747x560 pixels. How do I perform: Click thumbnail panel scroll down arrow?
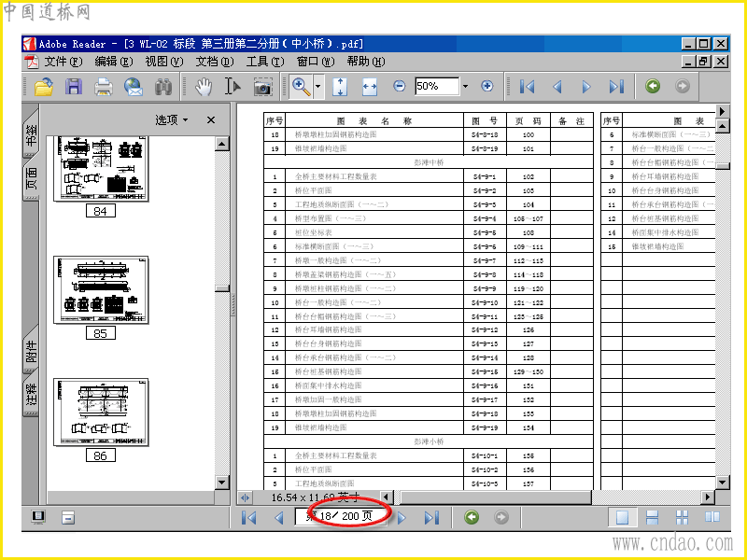(x=222, y=482)
